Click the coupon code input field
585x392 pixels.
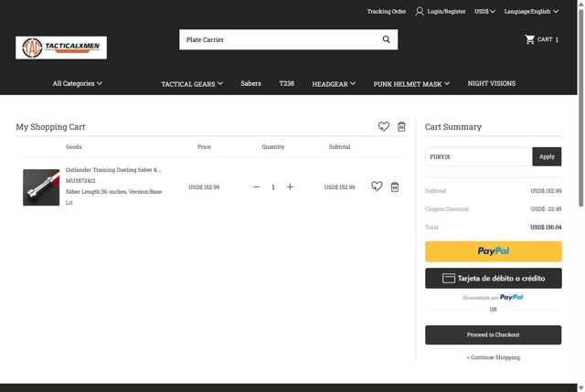tap(479, 156)
